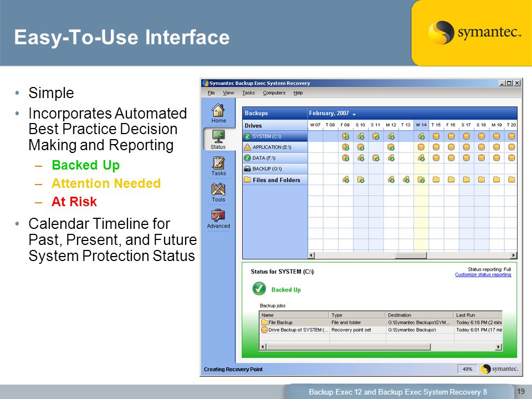532x399 pixels.
Task: Click the scheduled Files and Folders backup on S 17
Action: click(467, 180)
